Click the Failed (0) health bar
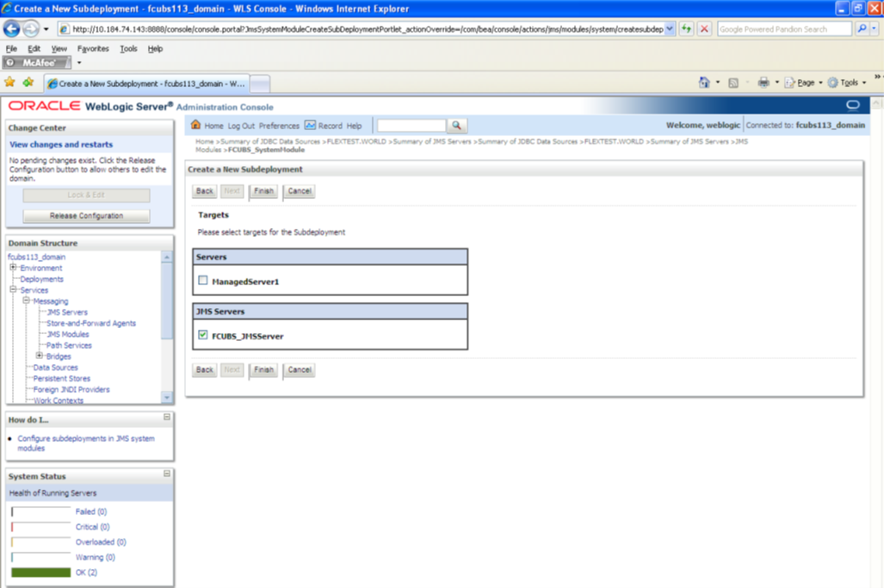The width and height of the screenshot is (884, 588). 40,511
